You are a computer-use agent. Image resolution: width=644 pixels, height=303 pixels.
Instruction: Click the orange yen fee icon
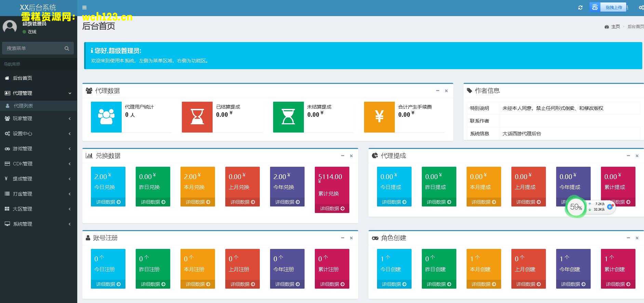click(x=379, y=117)
